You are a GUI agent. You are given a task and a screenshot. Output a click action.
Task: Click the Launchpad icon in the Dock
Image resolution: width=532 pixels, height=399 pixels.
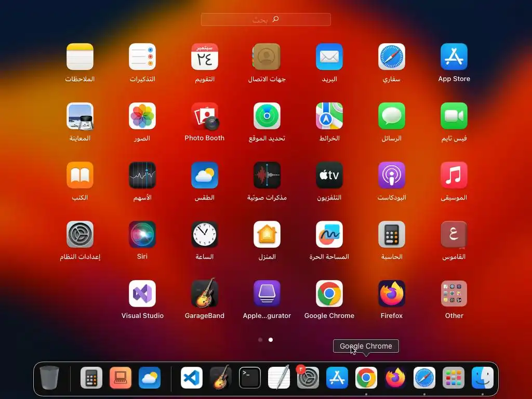click(x=454, y=378)
